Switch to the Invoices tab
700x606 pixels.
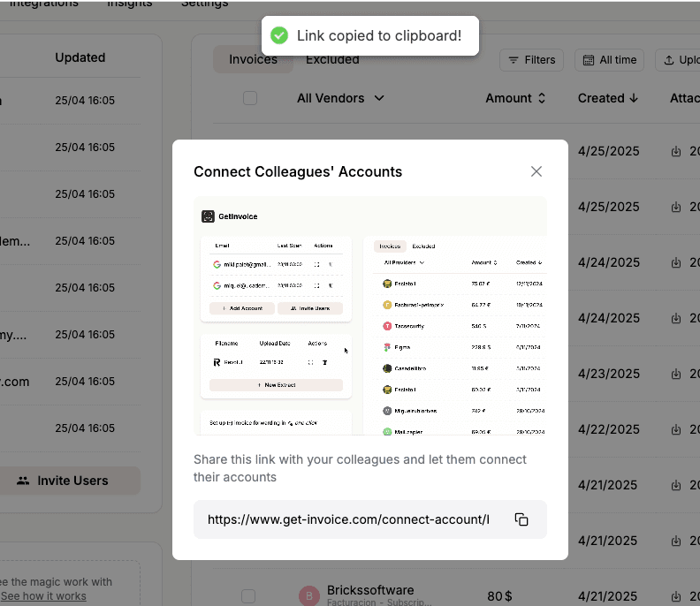click(253, 59)
